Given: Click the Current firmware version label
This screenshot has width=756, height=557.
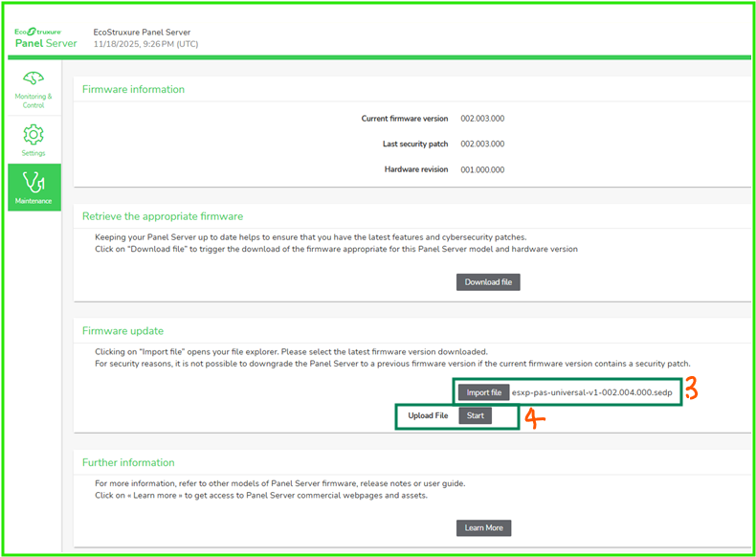Looking at the screenshot, I should (x=405, y=119).
